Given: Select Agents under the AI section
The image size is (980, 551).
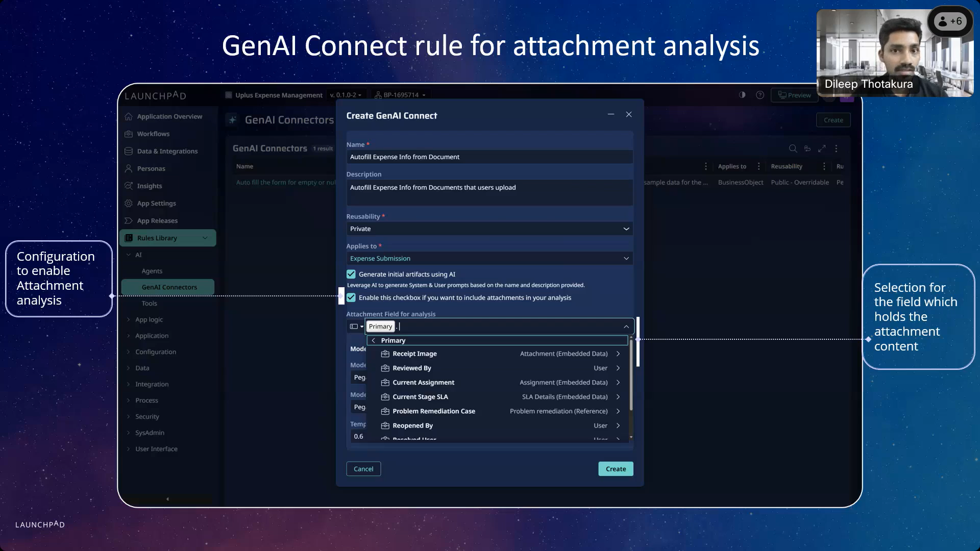Looking at the screenshot, I should click(152, 271).
